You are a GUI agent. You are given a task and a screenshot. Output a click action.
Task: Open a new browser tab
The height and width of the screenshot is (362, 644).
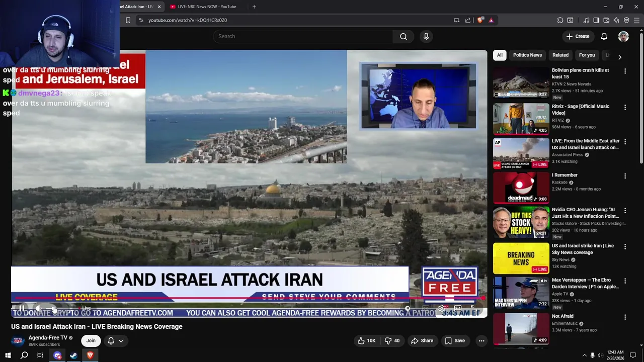[x=254, y=7]
